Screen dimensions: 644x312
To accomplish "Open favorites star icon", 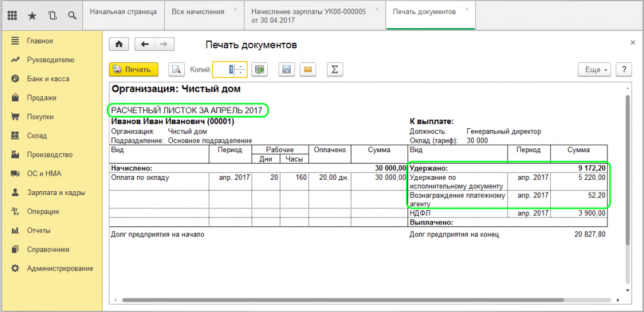I will pyautogui.click(x=32, y=16).
